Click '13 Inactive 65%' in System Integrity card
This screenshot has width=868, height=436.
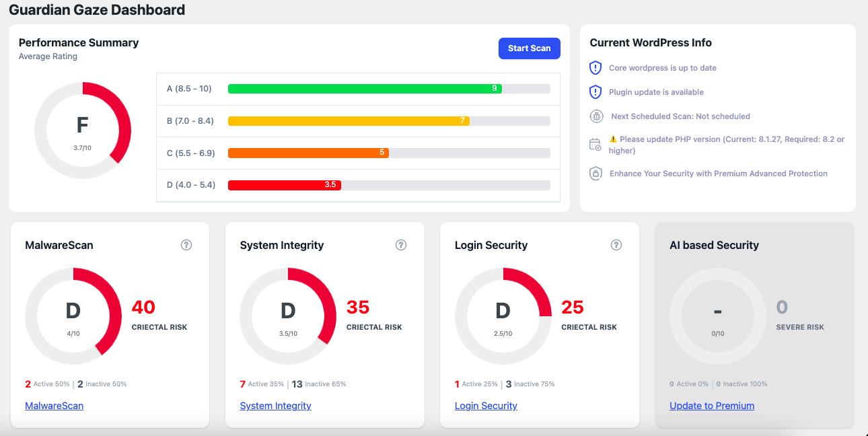(x=319, y=384)
